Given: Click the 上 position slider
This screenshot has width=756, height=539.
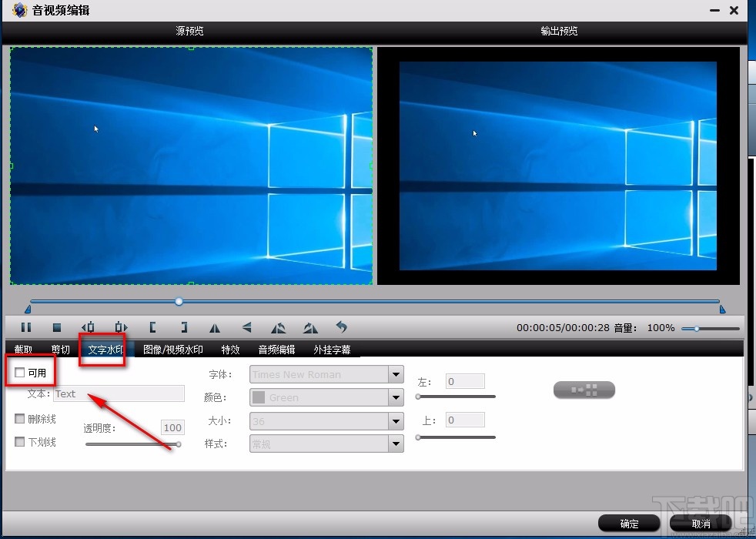Looking at the screenshot, I should tap(456, 437).
